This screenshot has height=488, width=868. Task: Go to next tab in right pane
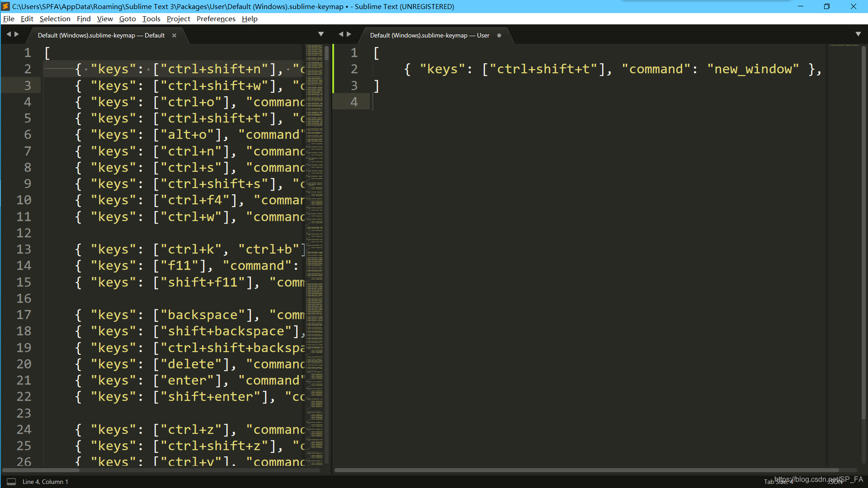pyautogui.click(x=349, y=34)
